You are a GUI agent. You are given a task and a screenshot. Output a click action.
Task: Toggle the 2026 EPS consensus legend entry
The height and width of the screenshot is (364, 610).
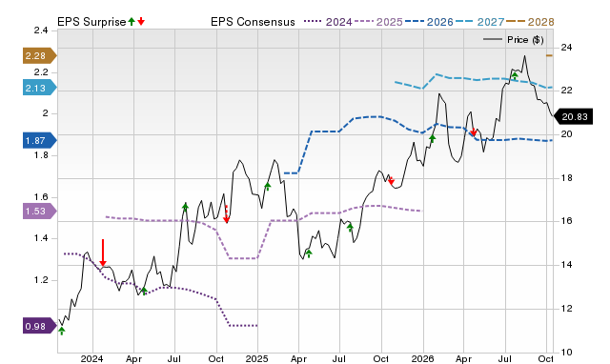(x=429, y=22)
